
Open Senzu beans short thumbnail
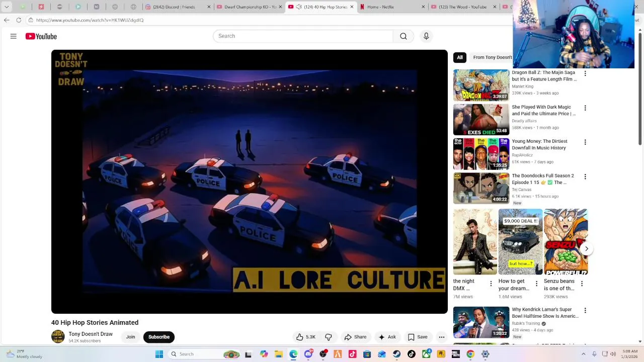[x=566, y=242]
